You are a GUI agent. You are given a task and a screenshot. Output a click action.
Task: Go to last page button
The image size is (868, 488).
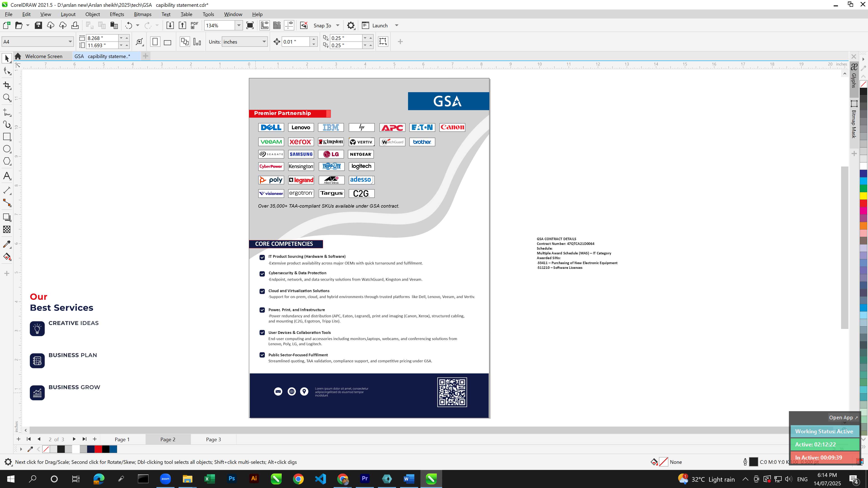tap(85, 439)
